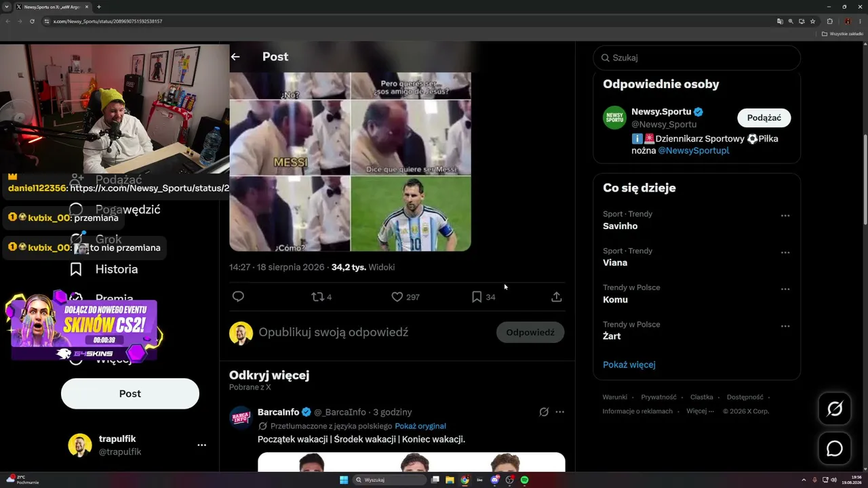Click the Odpowiedz reply button
This screenshot has width=868, height=488.
pos(530,332)
